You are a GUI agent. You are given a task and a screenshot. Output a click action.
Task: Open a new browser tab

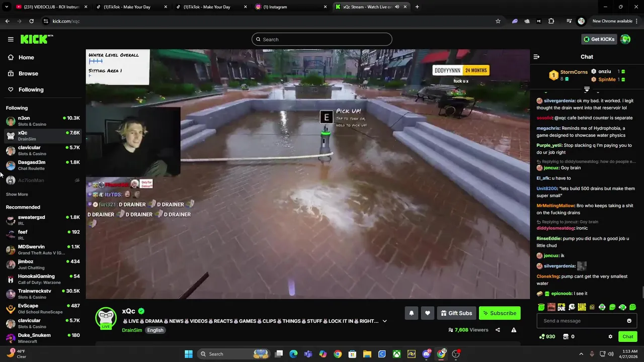pyautogui.click(x=417, y=7)
